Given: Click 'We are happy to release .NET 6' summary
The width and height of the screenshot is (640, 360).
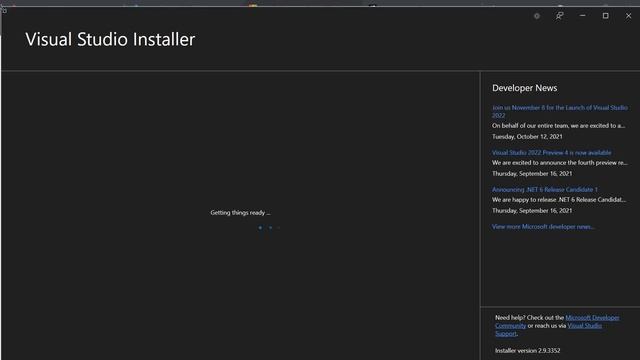Looking at the screenshot, I should [x=559, y=200].
